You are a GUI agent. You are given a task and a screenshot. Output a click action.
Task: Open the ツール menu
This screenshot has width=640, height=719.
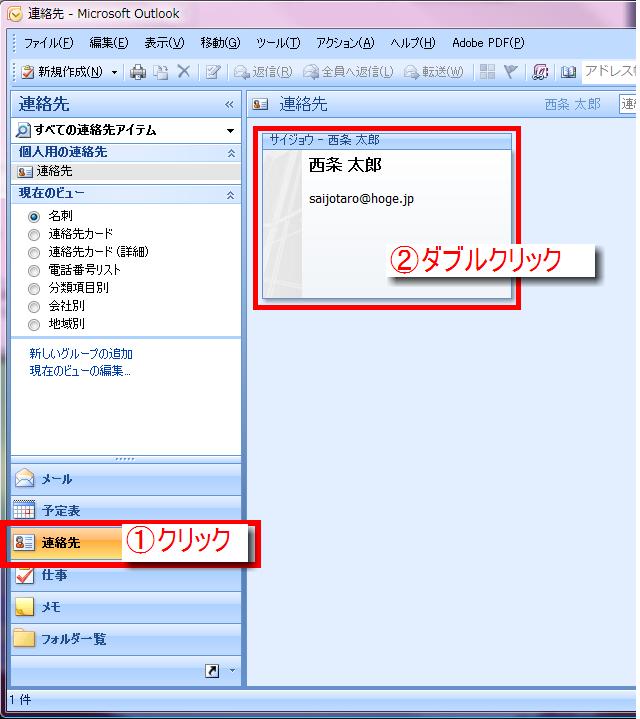coord(277,43)
